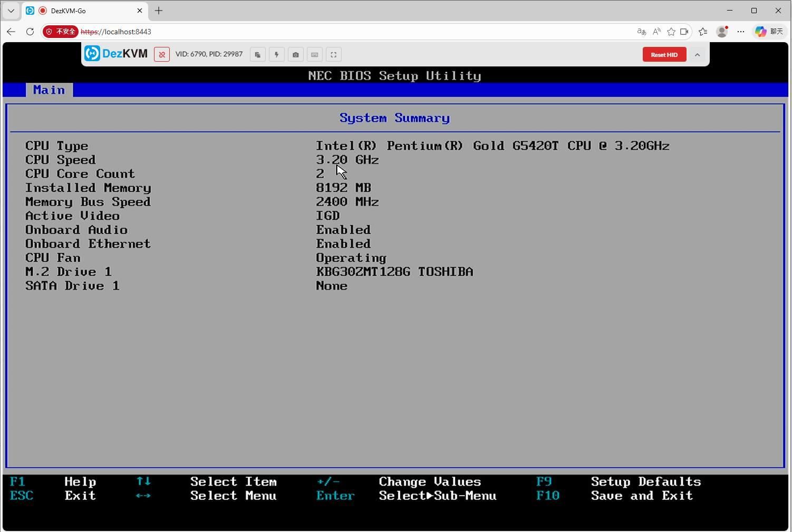
Task: Take a screenshot with the camera icon
Action: (296, 54)
